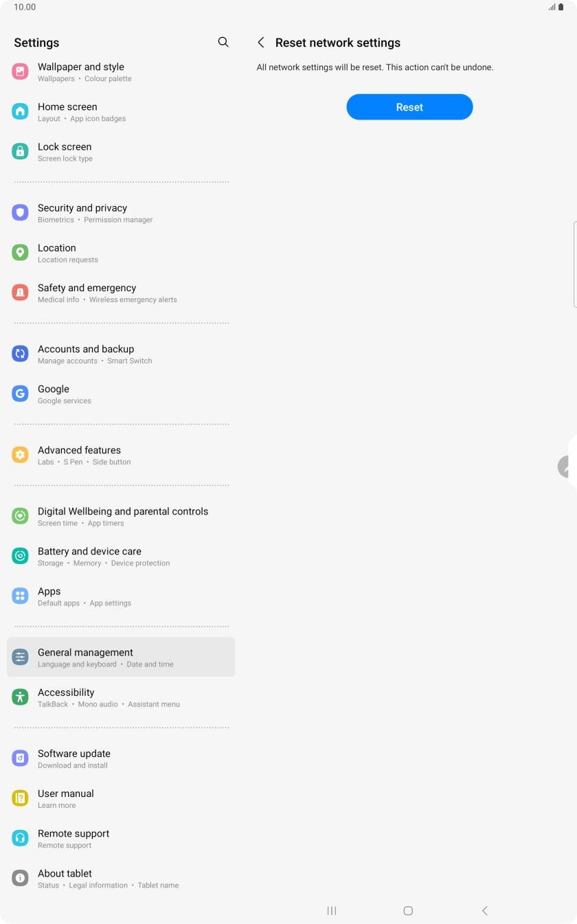Screen dimensions: 577x924
Task: Open Accessibility settings
Action: pos(121,697)
